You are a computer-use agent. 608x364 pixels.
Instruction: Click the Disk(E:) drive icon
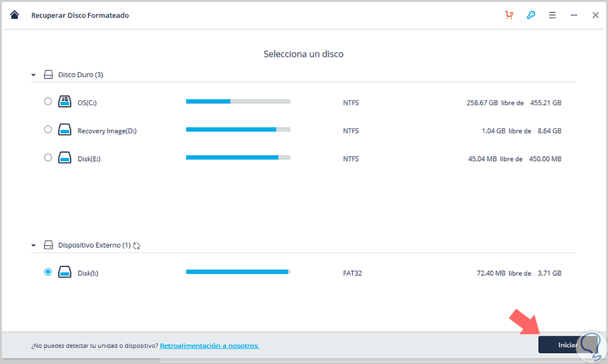click(64, 158)
